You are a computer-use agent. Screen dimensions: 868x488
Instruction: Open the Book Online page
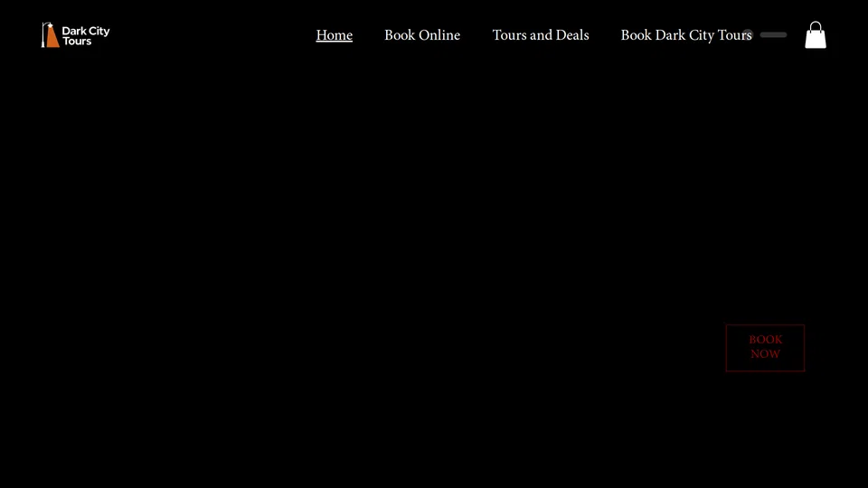pos(422,35)
